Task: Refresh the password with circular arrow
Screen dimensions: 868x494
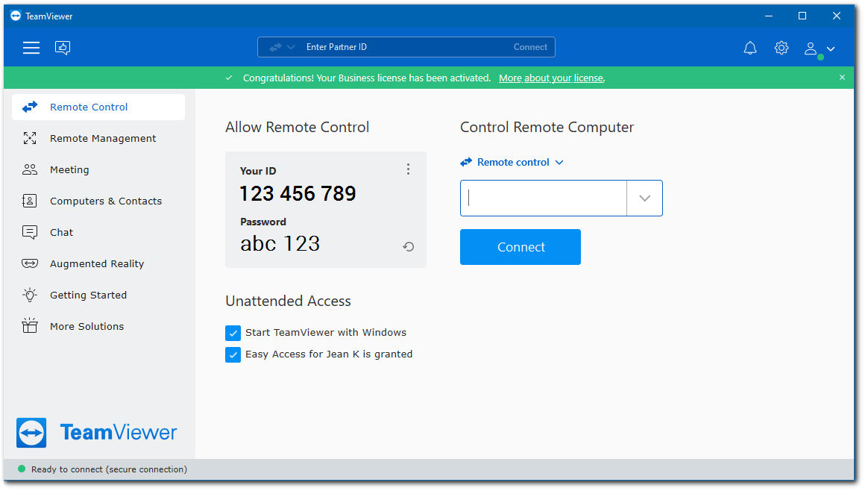Action: 409,247
